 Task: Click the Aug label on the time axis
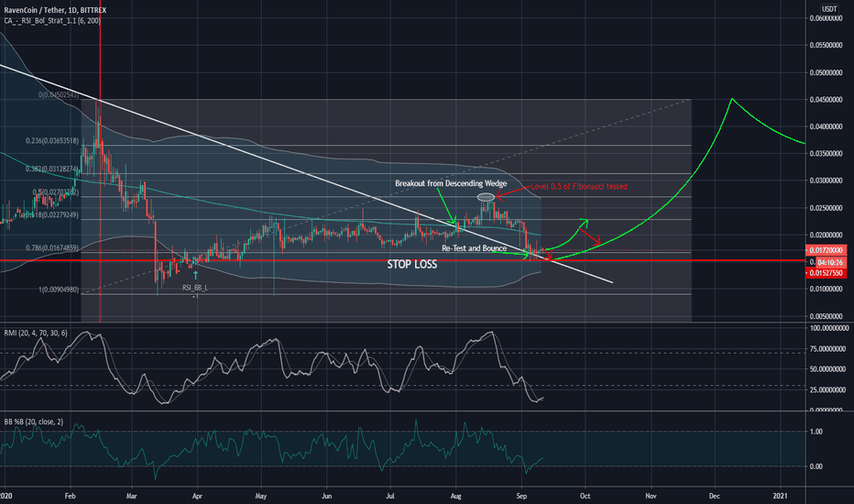click(x=456, y=497)
